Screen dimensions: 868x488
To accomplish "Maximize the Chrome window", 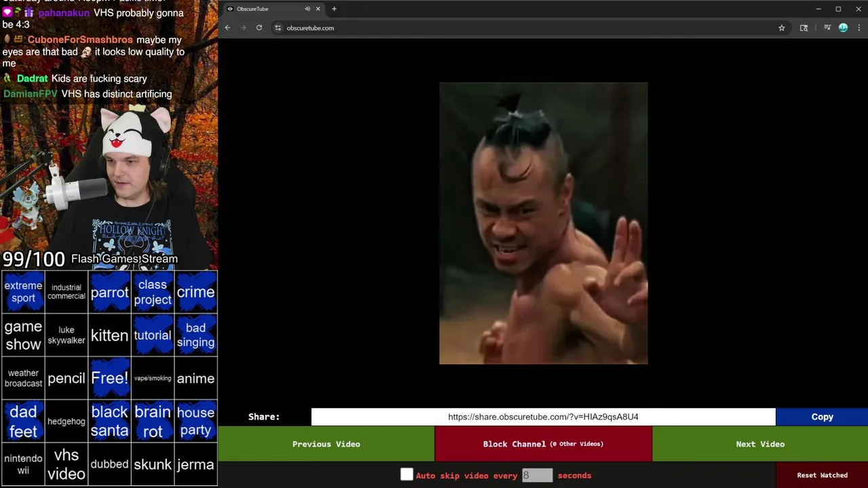I will pos(838,9).
